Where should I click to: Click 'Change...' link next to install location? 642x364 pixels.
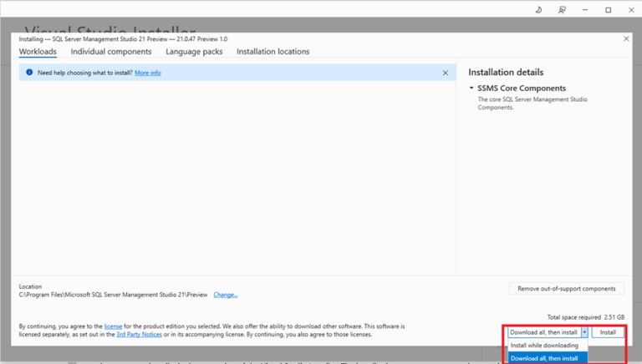225,295
